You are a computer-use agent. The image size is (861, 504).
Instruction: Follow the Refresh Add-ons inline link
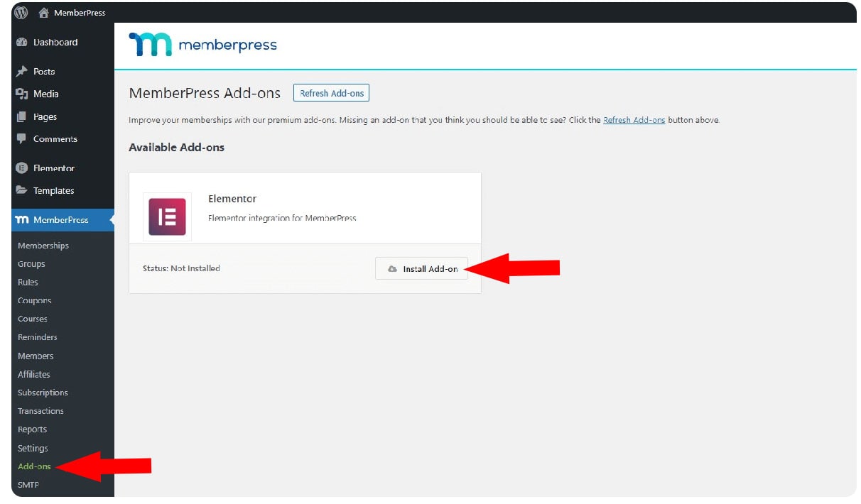point(634,120)
